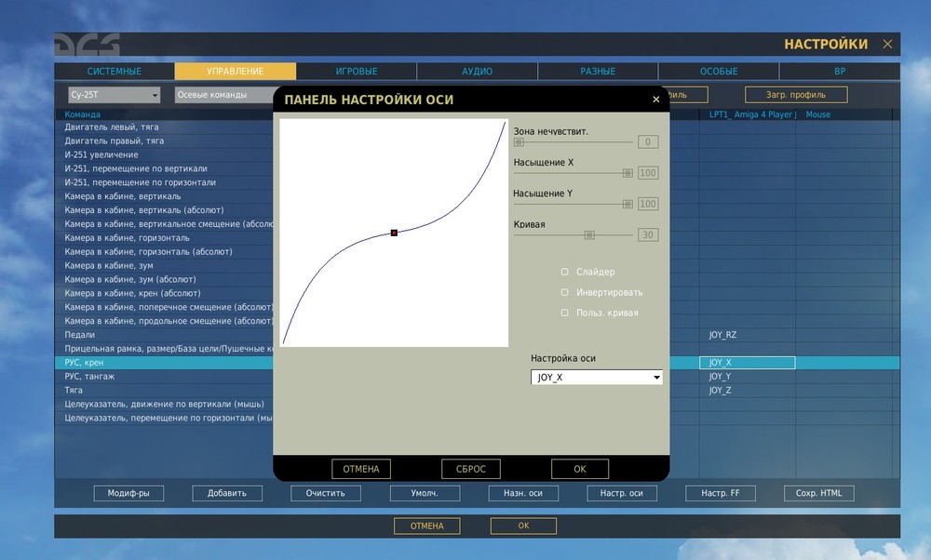This screenshot has height=560, width=931.
Task: Switch to the УПРАВЛЕНИЕ tab
Action: click(236, 72)
